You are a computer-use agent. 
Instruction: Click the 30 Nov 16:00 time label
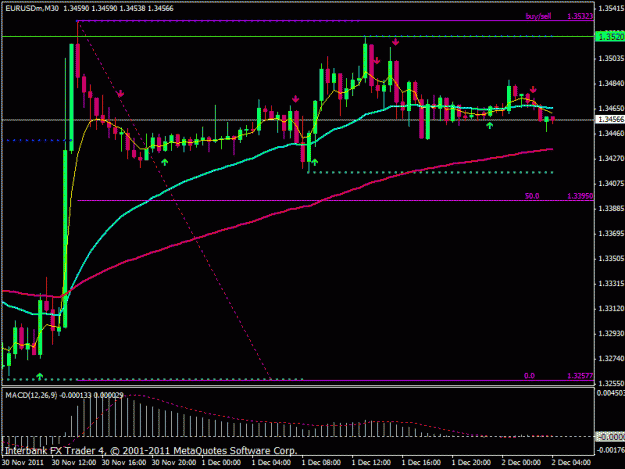pyautogui.click(x=124, y=462)
